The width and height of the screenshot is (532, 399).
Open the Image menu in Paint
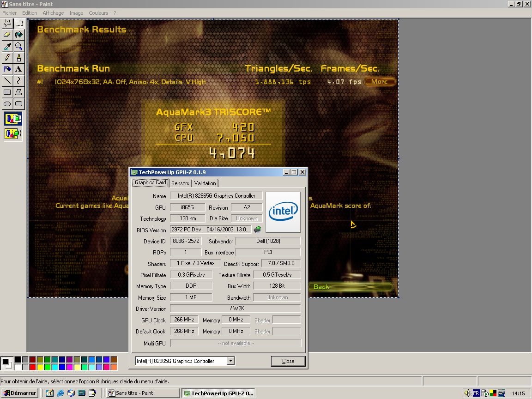tap(76, 13)
